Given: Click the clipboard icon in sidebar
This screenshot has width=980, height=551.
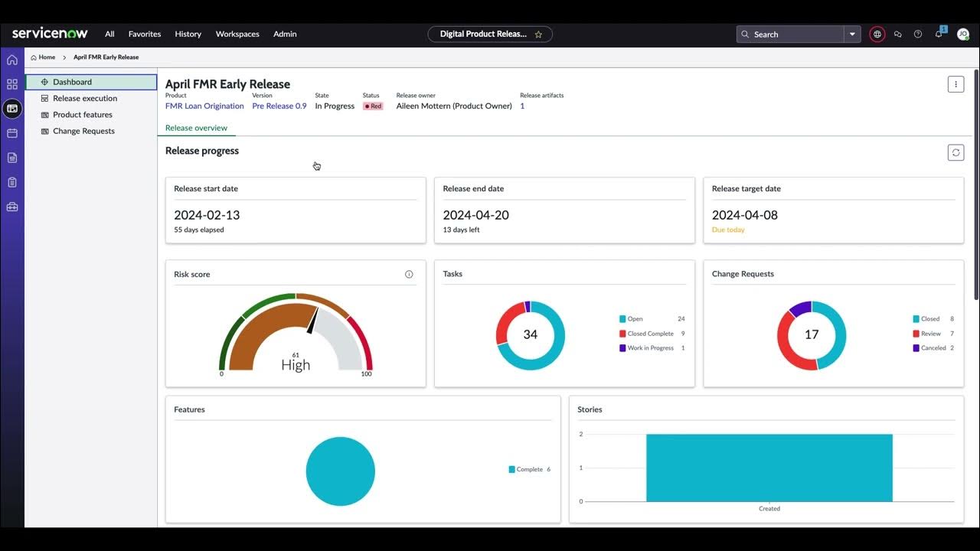Looking at the screenshot, I should pyautogui.click(x=11, y=181).
